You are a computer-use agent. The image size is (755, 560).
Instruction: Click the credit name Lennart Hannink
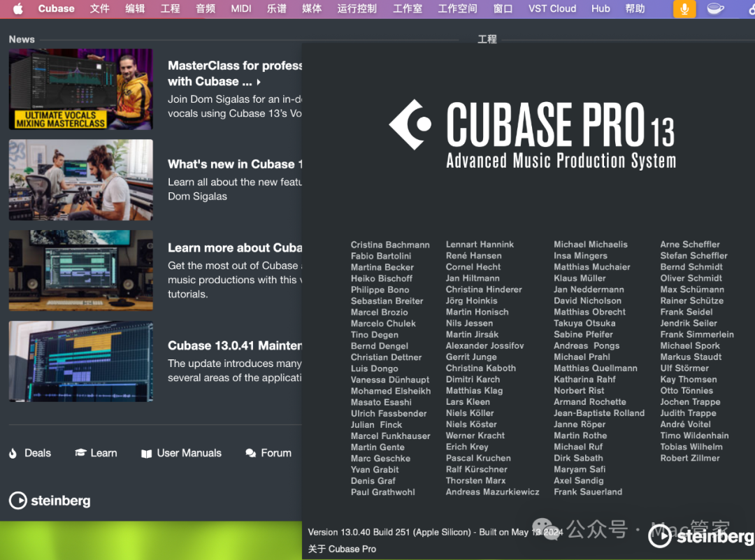pos(480,245)
